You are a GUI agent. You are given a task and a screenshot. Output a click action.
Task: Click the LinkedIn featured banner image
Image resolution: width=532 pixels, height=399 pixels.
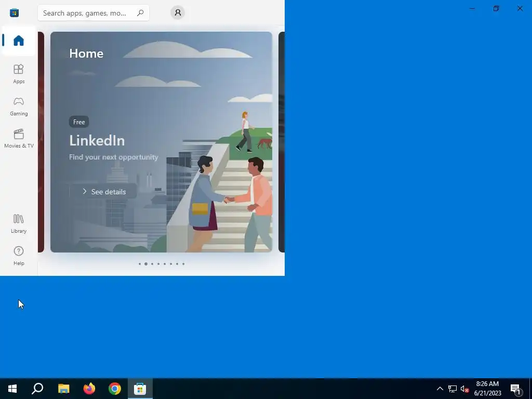click(161, 142)
